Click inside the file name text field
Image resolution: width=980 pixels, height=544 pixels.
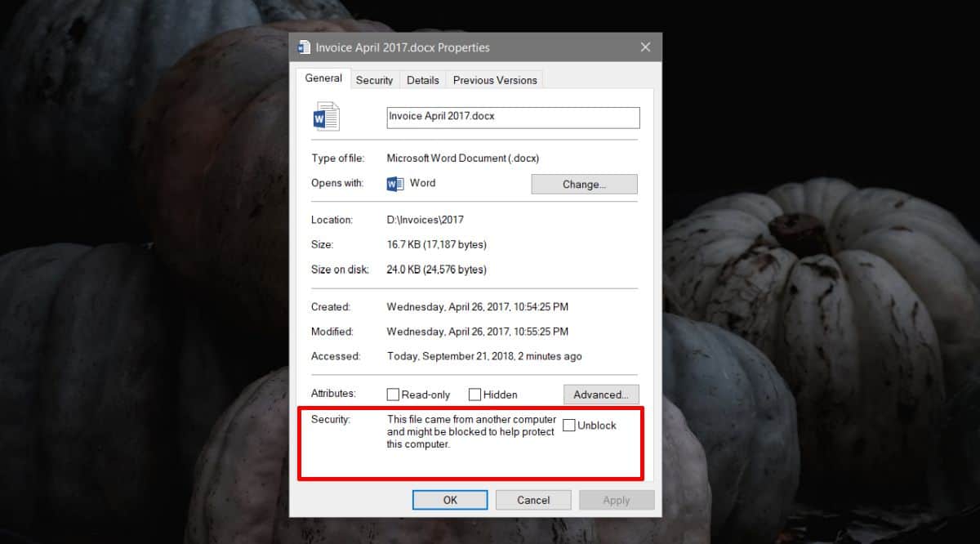[x=513, y=117]
